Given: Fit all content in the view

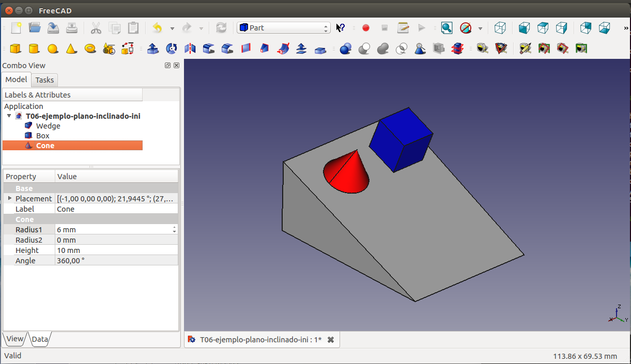Looking at the screenshot, I should coord(447,28).
